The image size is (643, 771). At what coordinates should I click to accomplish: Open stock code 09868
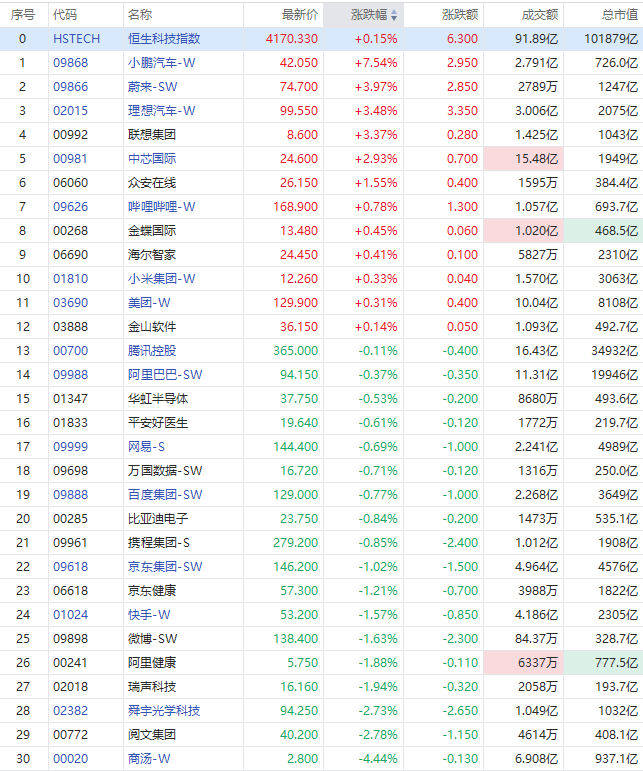[x=70, y=63]
